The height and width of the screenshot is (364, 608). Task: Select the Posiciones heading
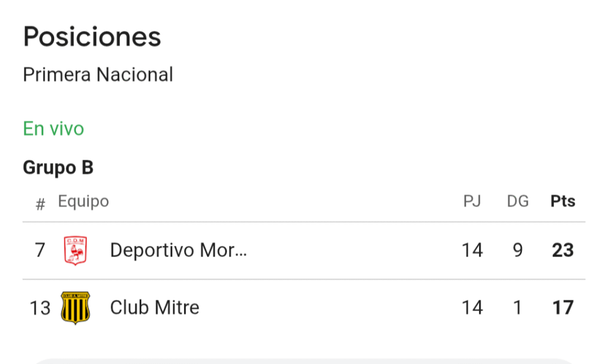tap(92, 37)
